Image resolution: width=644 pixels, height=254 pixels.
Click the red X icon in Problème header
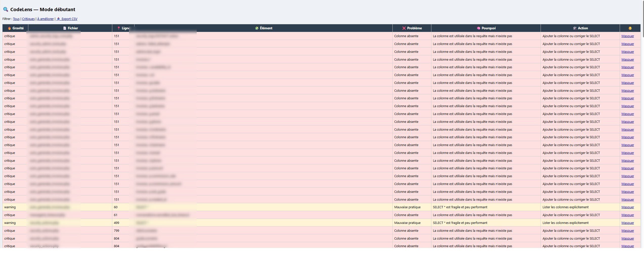point(404,28)
